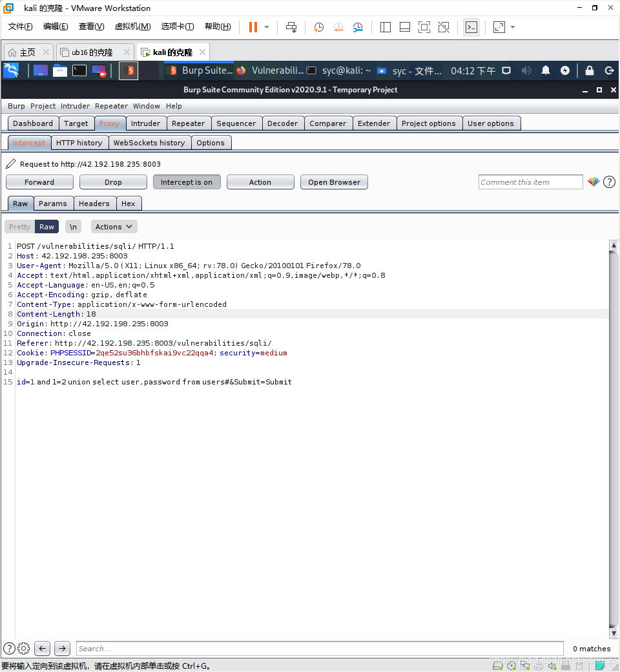
Task: Toggle the VMware library sidebar icon
Action: click(x=385, y=27)
